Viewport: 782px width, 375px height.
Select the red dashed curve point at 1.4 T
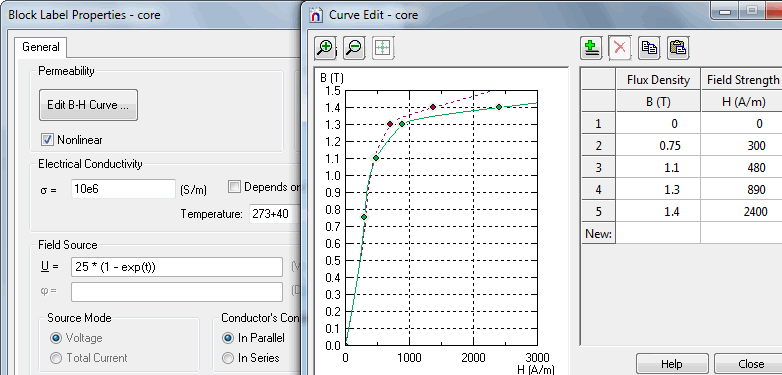coord(433,107)
